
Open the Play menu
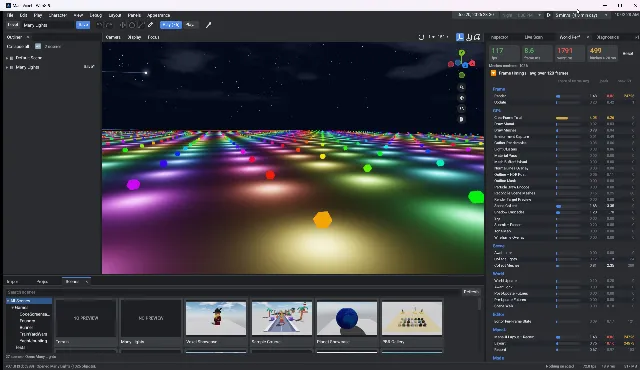tap(38, 15)
